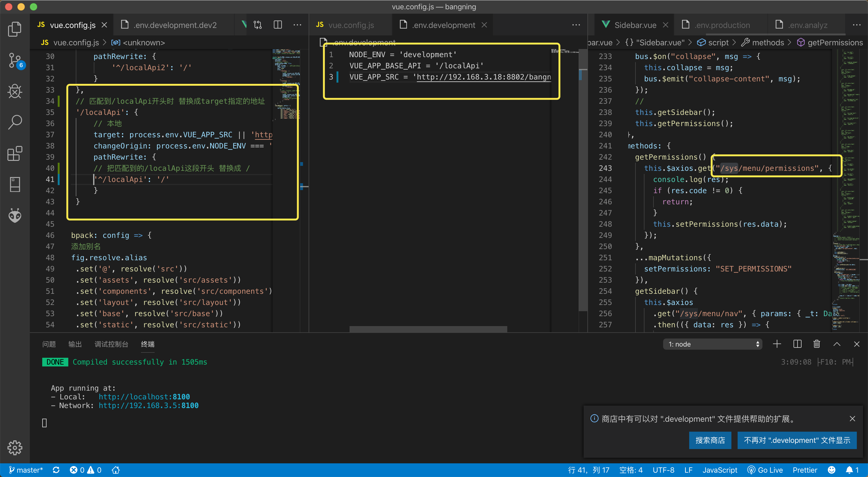Switch to the .env.analyz tab

coord(807,25)
